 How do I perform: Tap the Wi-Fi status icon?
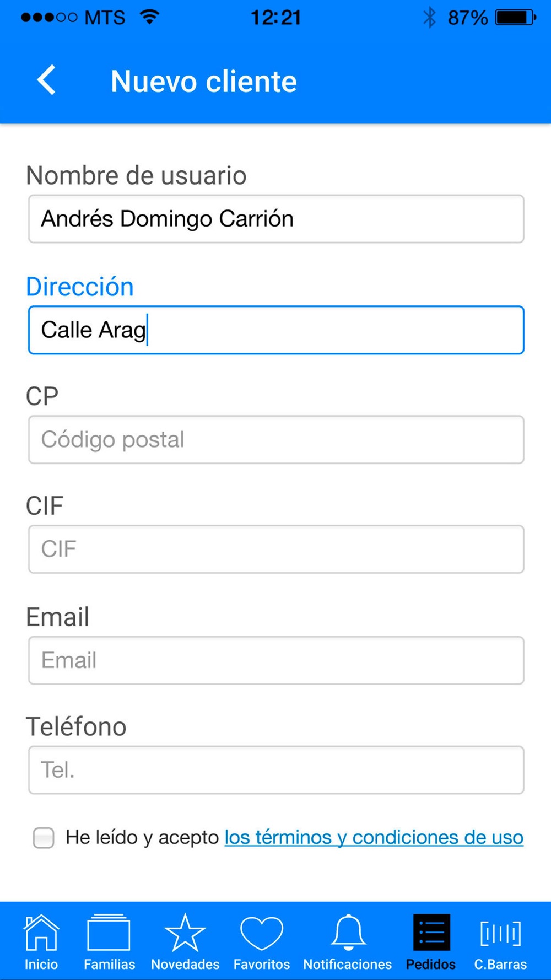tap(149, 17)
